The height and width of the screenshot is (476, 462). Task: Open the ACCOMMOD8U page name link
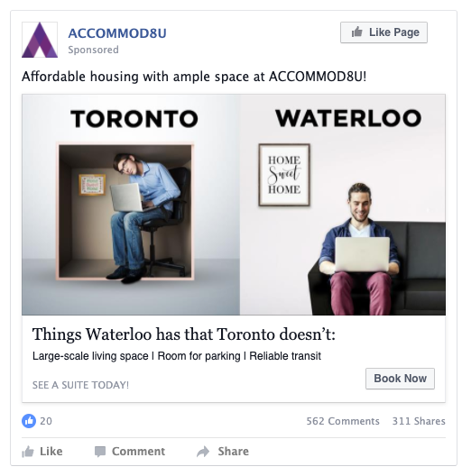(117, 33)
